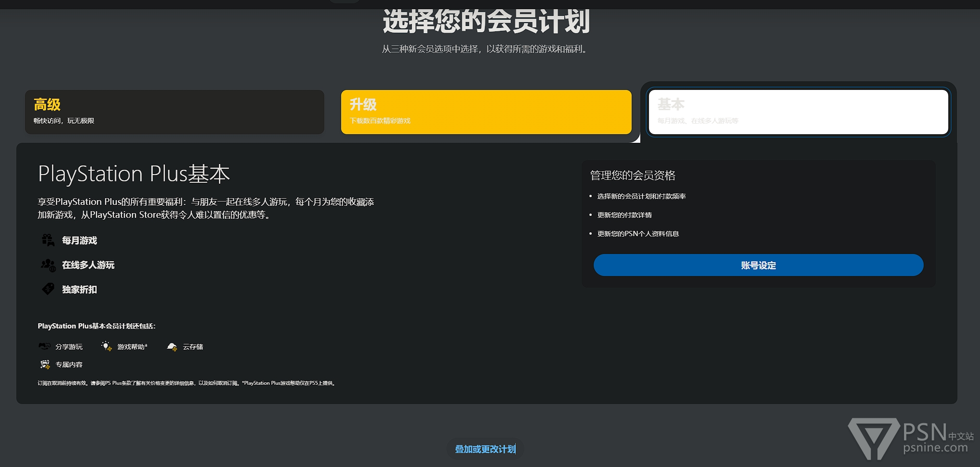Screen dimensions: 980x467
Task: Click the 每月游戏 label
Action: click(79, 240)
